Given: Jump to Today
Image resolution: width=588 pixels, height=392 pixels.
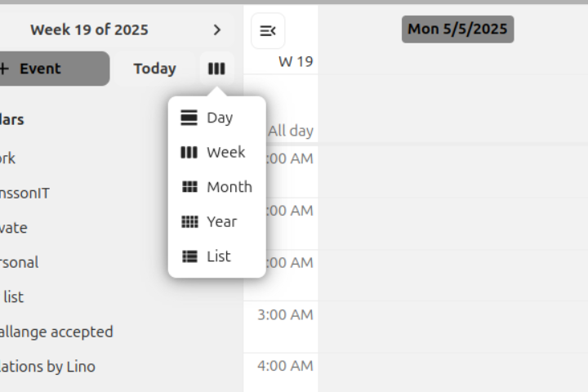Looking at the screenshot, I should [154, 69].
